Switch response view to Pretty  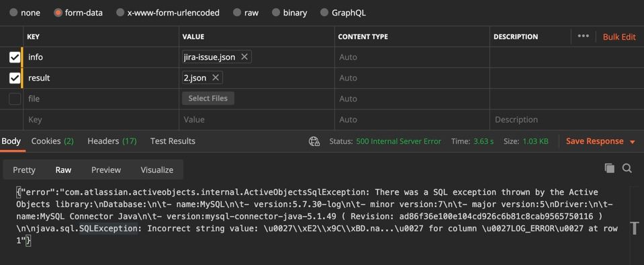[x=24, y=170]
